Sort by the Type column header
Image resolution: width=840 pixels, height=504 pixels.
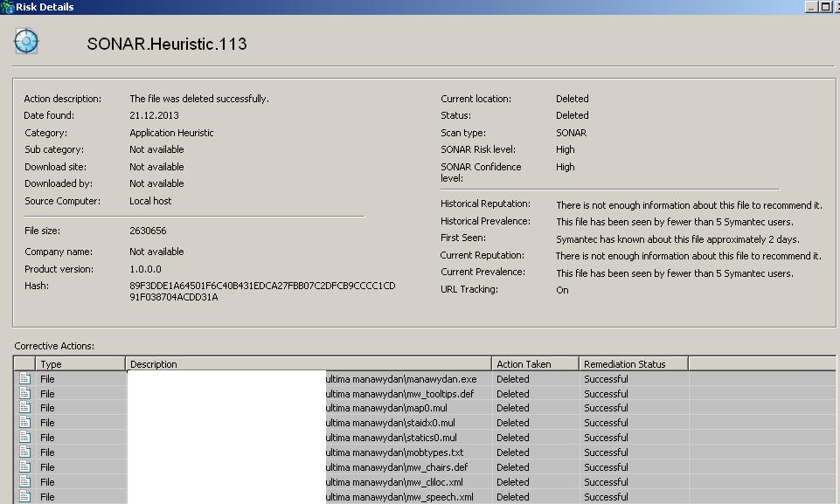pos(80,363)
